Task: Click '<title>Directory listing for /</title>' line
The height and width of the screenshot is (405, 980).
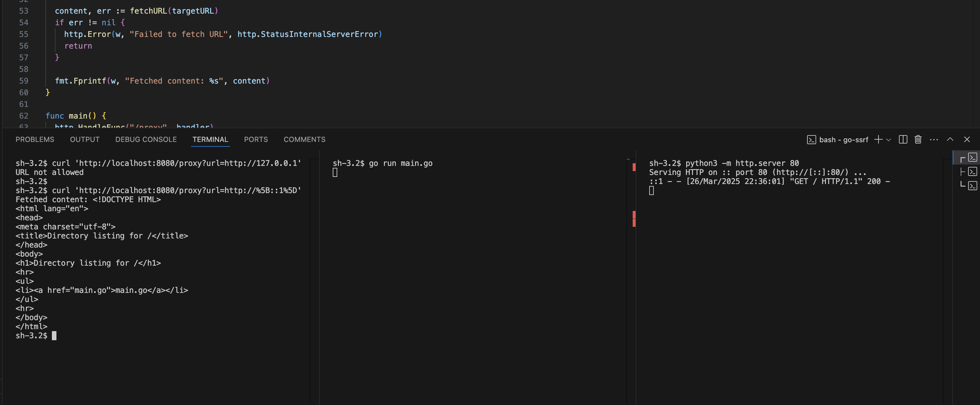Action: 102,236
